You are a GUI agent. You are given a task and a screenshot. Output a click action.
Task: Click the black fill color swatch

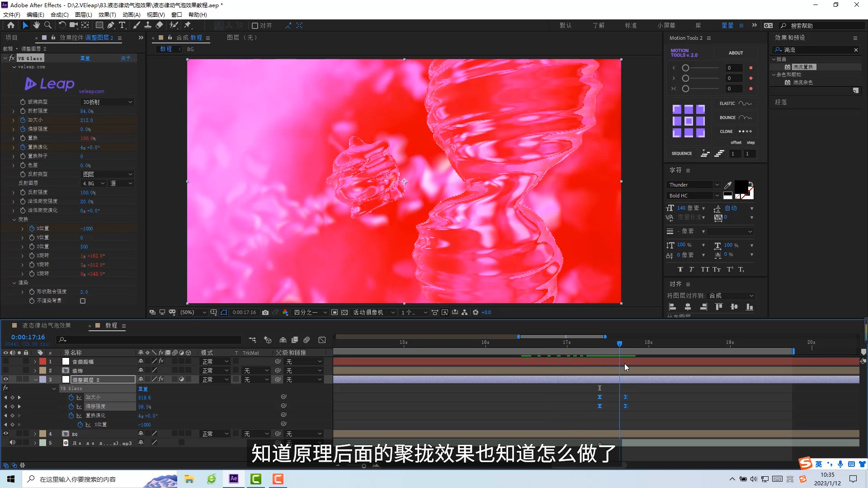point(741,187)
